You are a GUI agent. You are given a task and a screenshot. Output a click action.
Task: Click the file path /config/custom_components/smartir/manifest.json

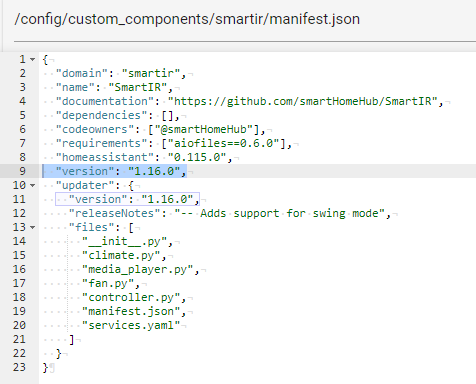(187, 19)
